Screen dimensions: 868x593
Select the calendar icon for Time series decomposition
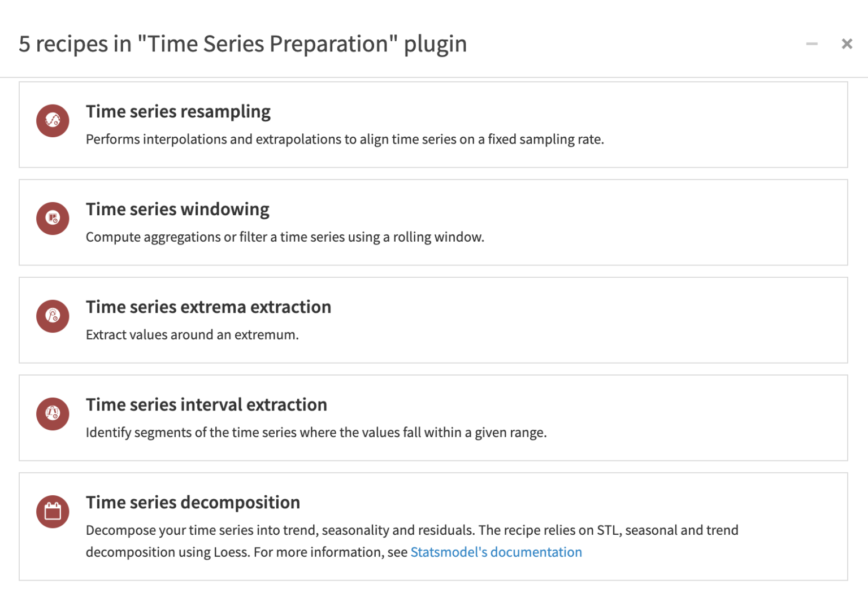[x=52, y=511]
